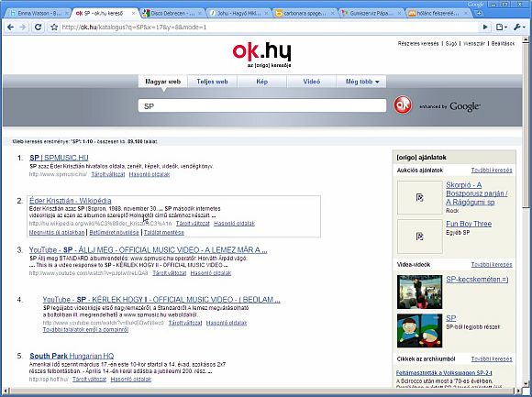Open YouTube SP - ÁLLJ MEG result

149,250
